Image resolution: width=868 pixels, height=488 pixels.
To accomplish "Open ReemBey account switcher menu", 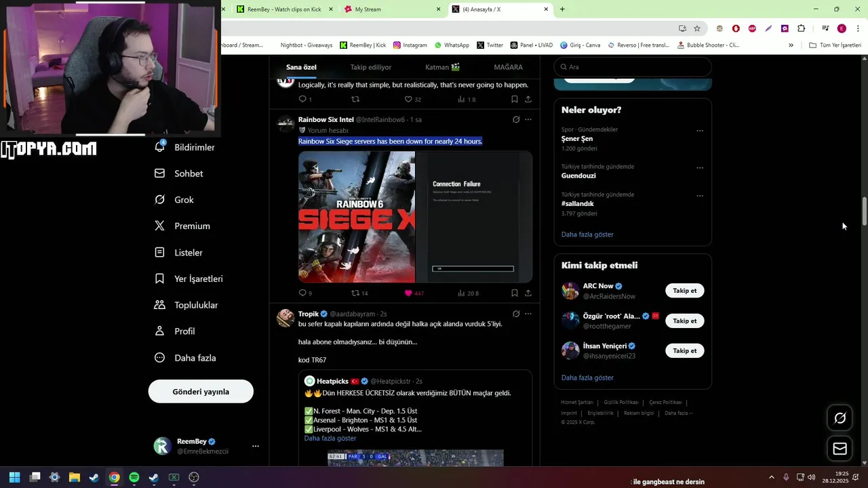I will tap(255, 446).
